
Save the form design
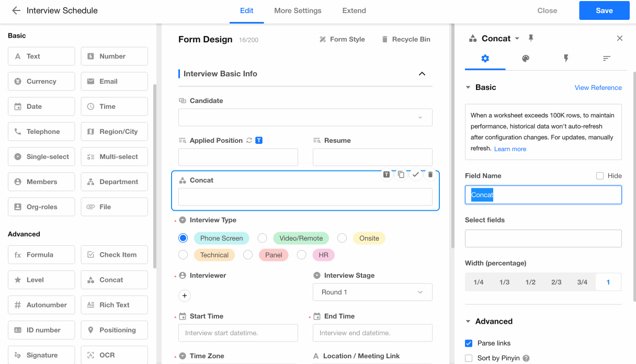pyautogui.click(x=604, y=10)
